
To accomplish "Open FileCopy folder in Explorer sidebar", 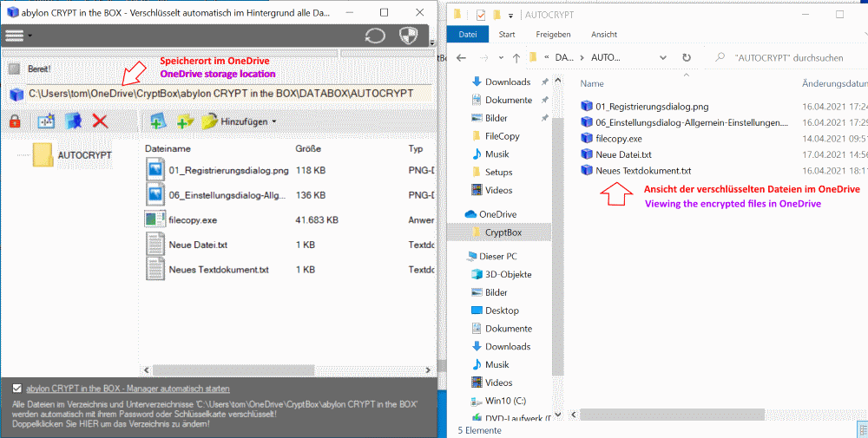I will tap(502, 136).
